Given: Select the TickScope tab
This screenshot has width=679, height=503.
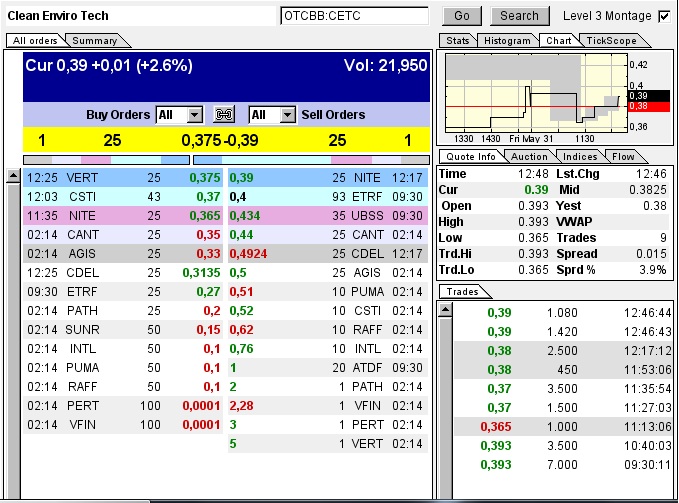Looking at the screenshot, I should pyautogui.click(x=609, y=41).
